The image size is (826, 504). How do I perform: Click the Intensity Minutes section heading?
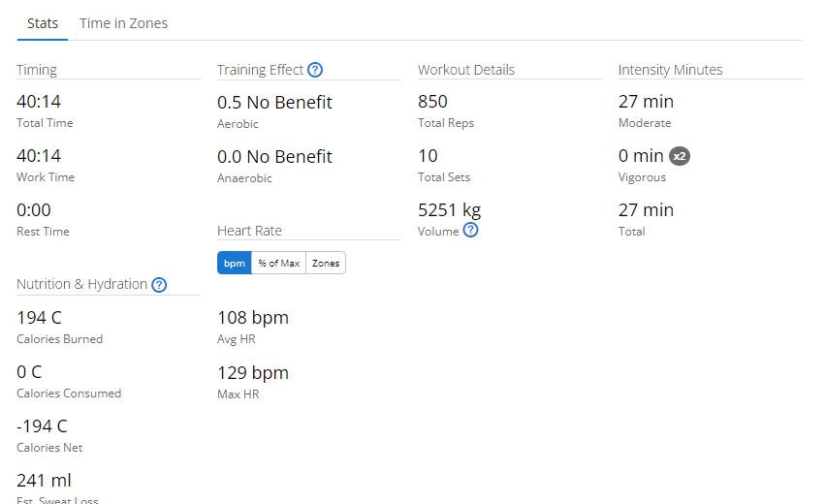(670, 70)
